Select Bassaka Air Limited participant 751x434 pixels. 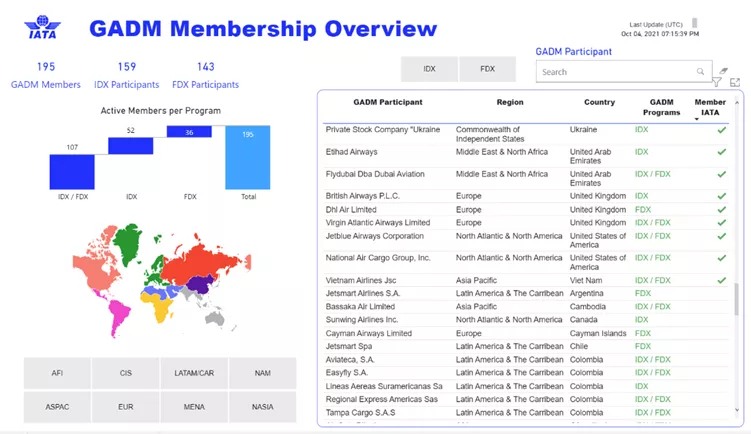click(360, 307)
